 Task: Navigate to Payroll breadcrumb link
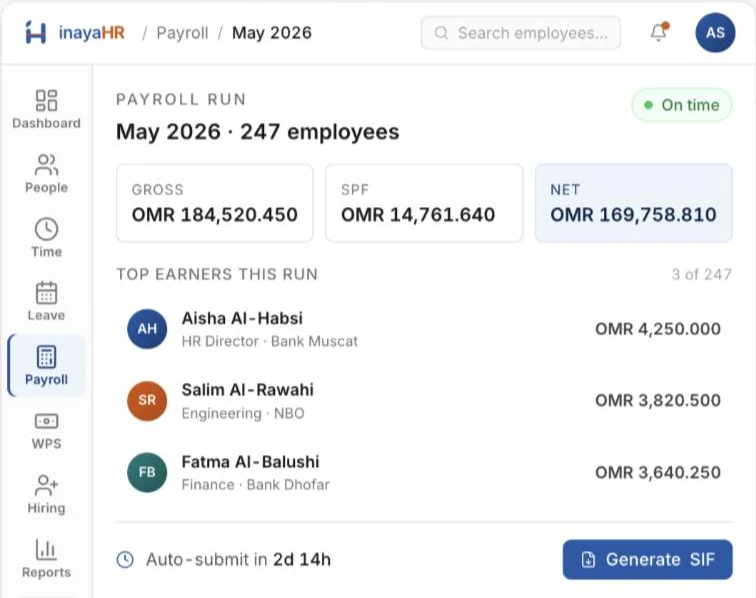[x=182, y=33]
